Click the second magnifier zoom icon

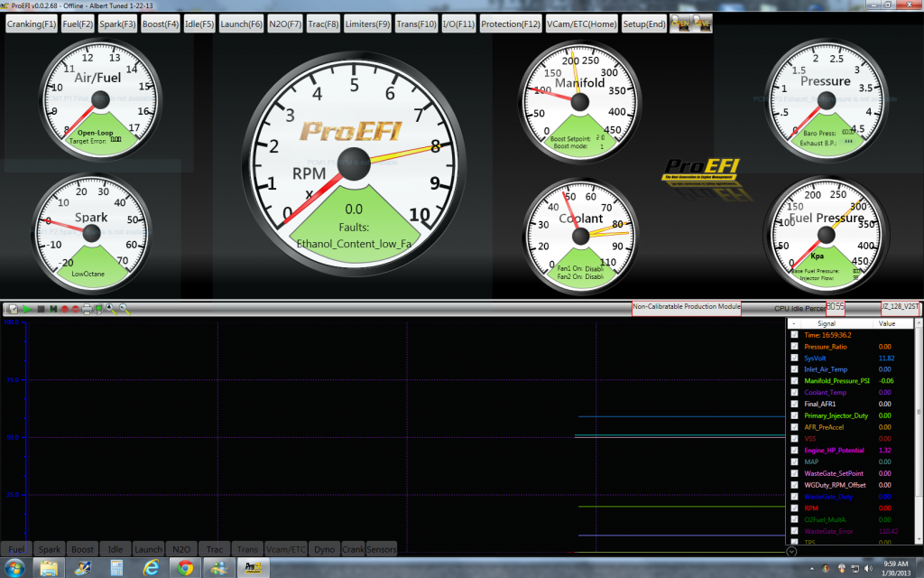[125, 309]
